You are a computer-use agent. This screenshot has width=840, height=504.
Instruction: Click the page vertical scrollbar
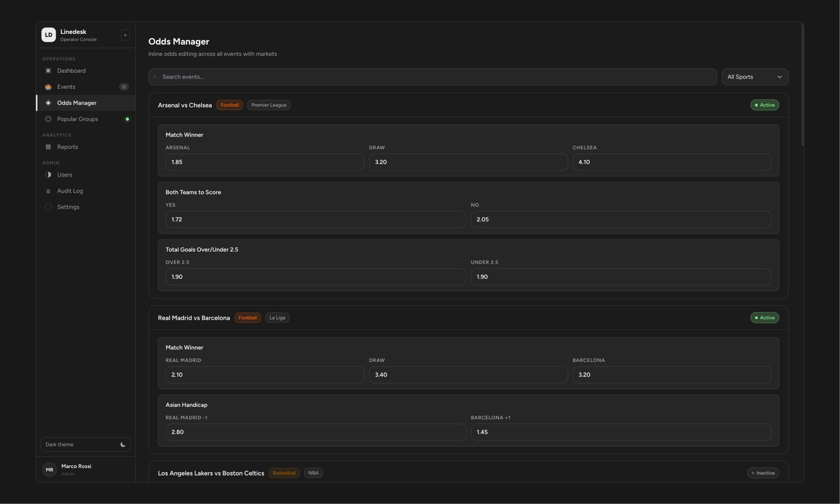pyautogui.click(x=802, y=85)
